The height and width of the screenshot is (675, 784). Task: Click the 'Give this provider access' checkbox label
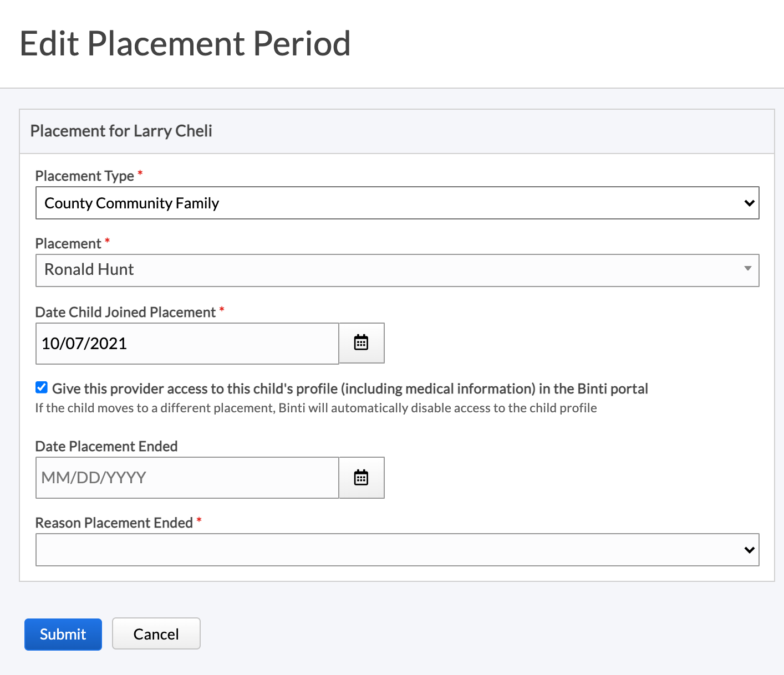pos(349,389)
